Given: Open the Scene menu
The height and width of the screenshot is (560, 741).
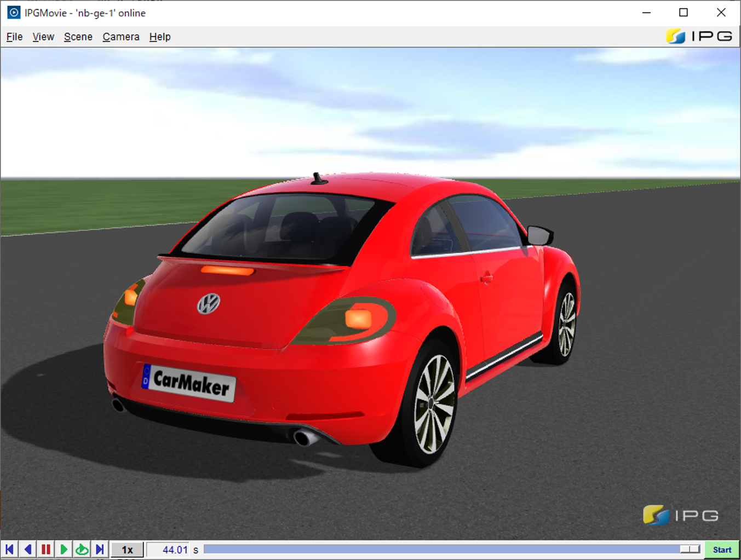Looking at the screenshot, I should tap(78, 37).
